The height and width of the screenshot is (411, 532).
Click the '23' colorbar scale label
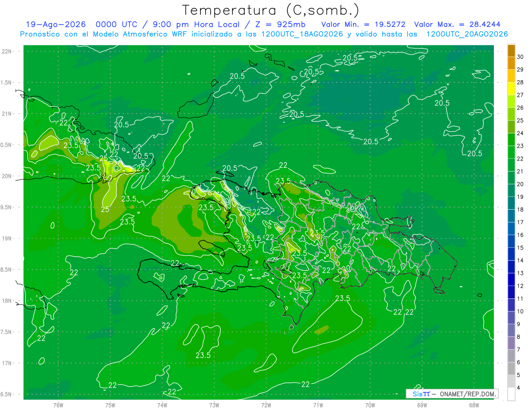520,146
